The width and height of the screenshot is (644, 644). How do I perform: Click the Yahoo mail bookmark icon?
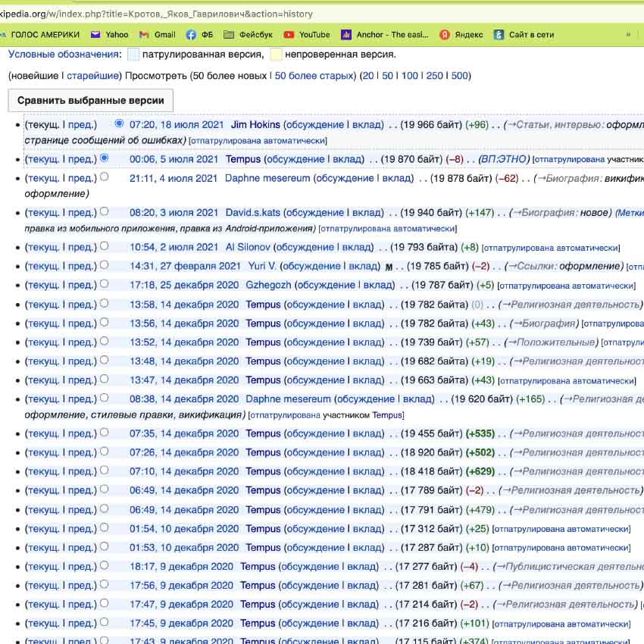point(95,35)
